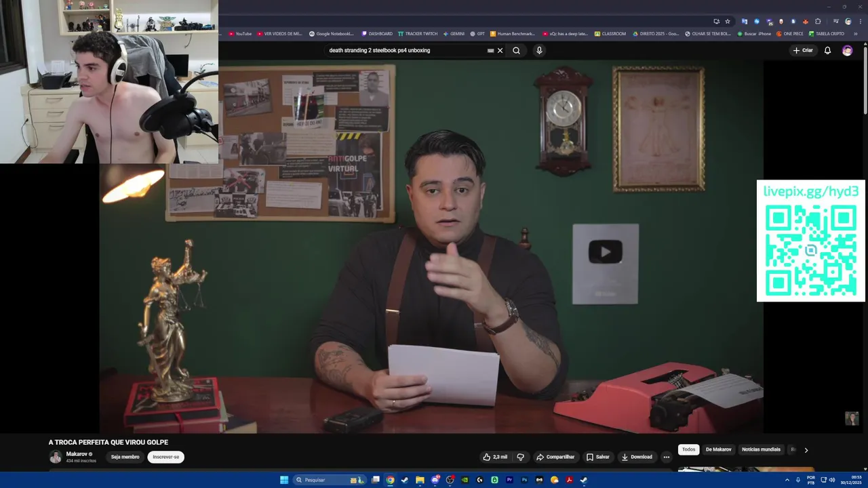Open Adobe Premiere Pro from taskbar
The width and height of the screenshot is (868, 488).
[x=509, y=480]
